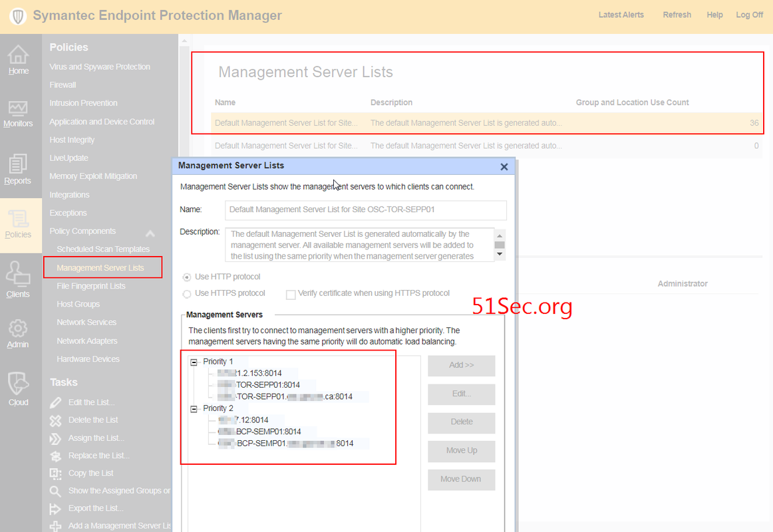Screen dimensions: 773x532
Task: Open the Home section icon
Action: tap(18, 54)
